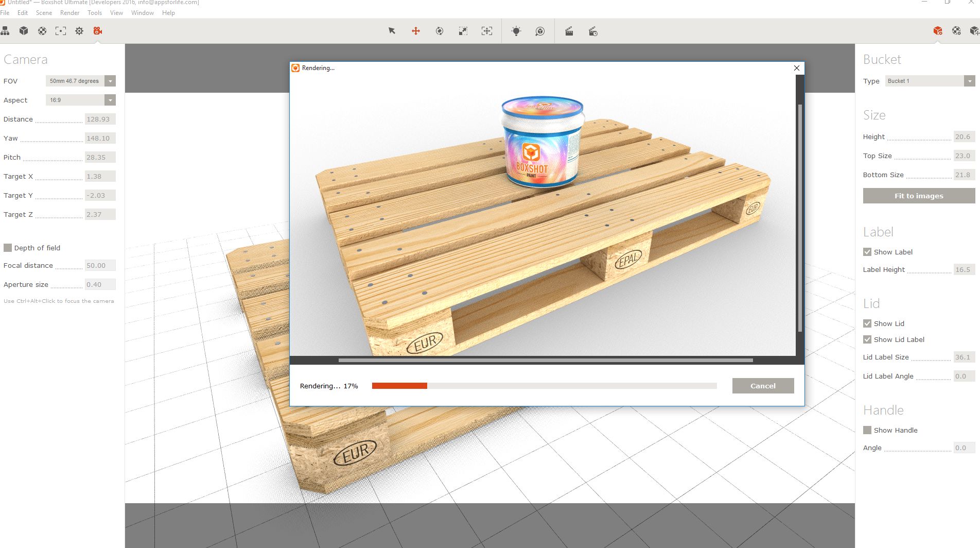980x548 pixels.
Task: Click the clapperboard render icon
Action: (569, 31)
